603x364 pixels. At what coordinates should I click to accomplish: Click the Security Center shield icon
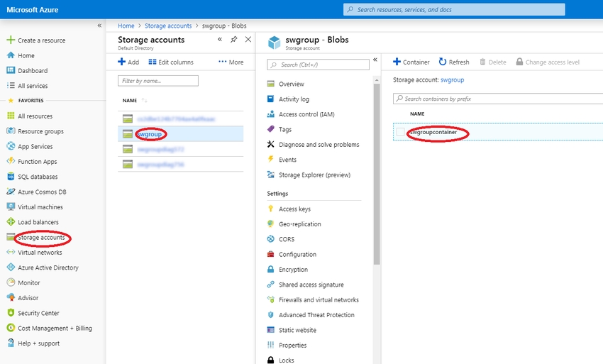(x=11, y=313)
